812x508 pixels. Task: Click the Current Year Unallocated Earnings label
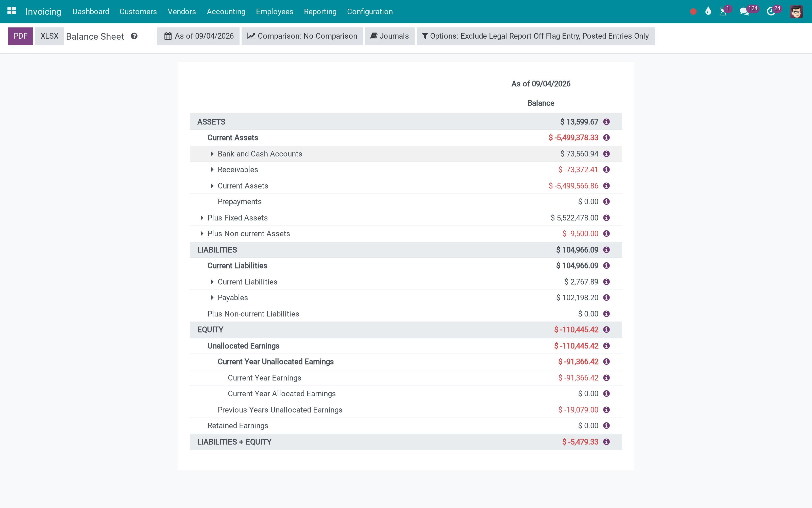[276, 361]
